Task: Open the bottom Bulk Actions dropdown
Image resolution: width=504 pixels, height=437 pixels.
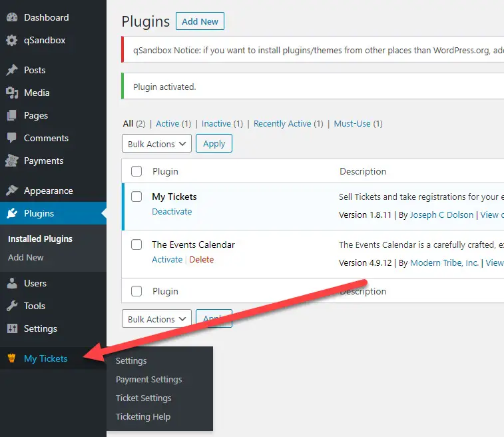Action: (156, 319)
